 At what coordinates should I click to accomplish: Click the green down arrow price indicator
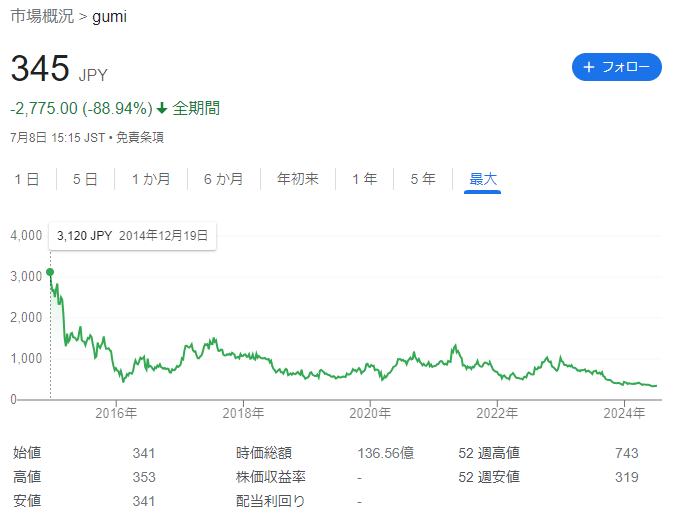[162, 108]
